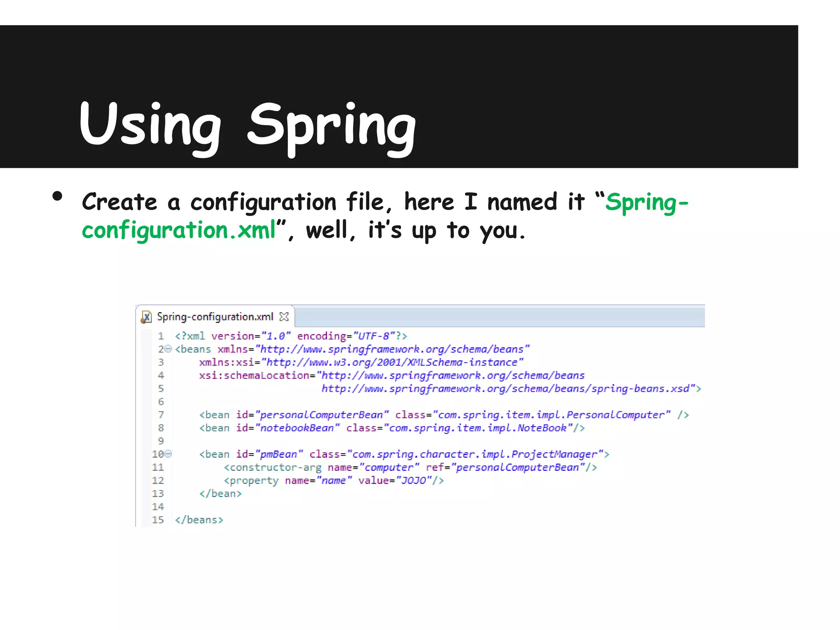Click the personalComputerBean bean definition on line 7
The height and width of the screenshot is (630, 840).
pyautogui.click(x=444, y=415)
